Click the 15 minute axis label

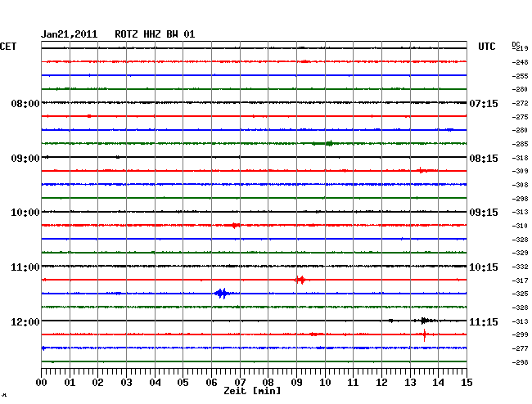[467, 382]
